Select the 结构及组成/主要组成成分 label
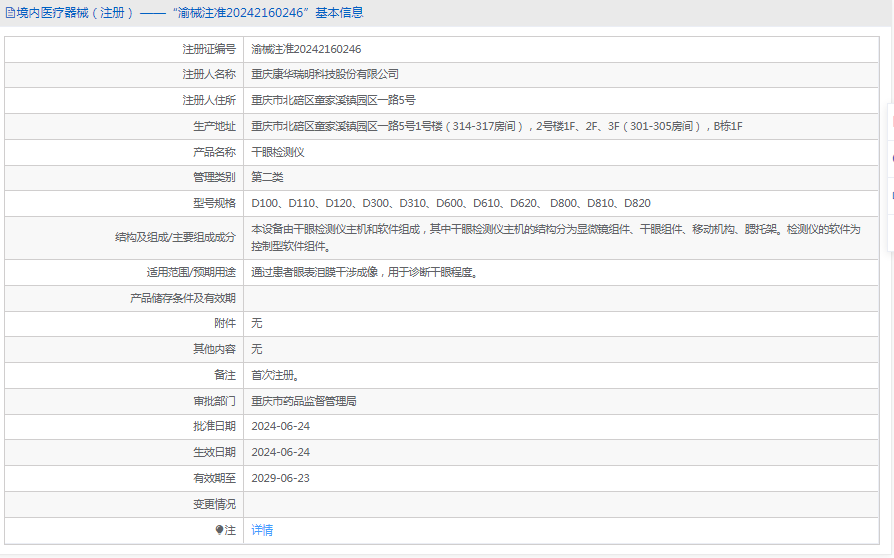Viewport: 894px width, 558px height. click(176, 238)
